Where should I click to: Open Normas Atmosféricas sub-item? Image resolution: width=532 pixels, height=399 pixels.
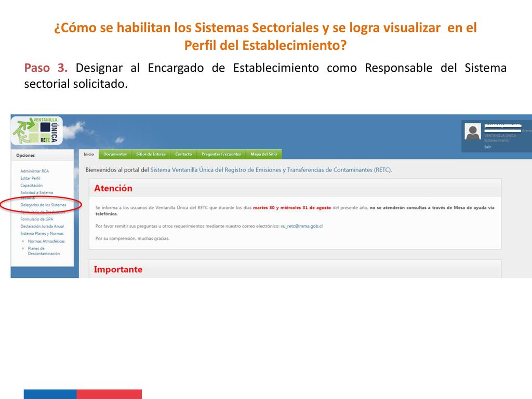coord(46,241)
